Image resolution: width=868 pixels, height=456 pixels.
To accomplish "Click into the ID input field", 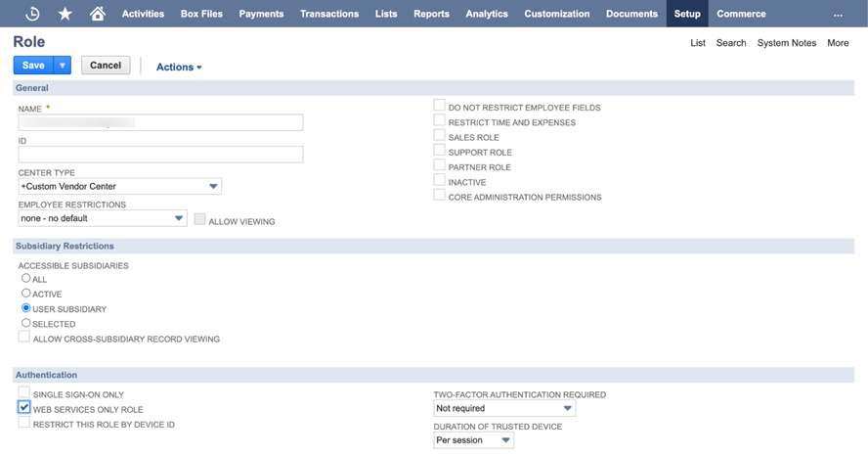I will click(x=160, y=155).
